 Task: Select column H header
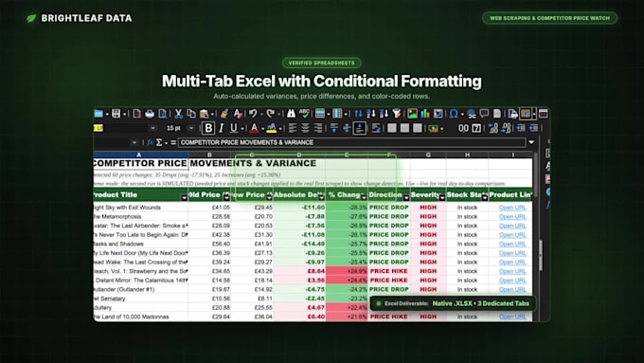(468, 155)
